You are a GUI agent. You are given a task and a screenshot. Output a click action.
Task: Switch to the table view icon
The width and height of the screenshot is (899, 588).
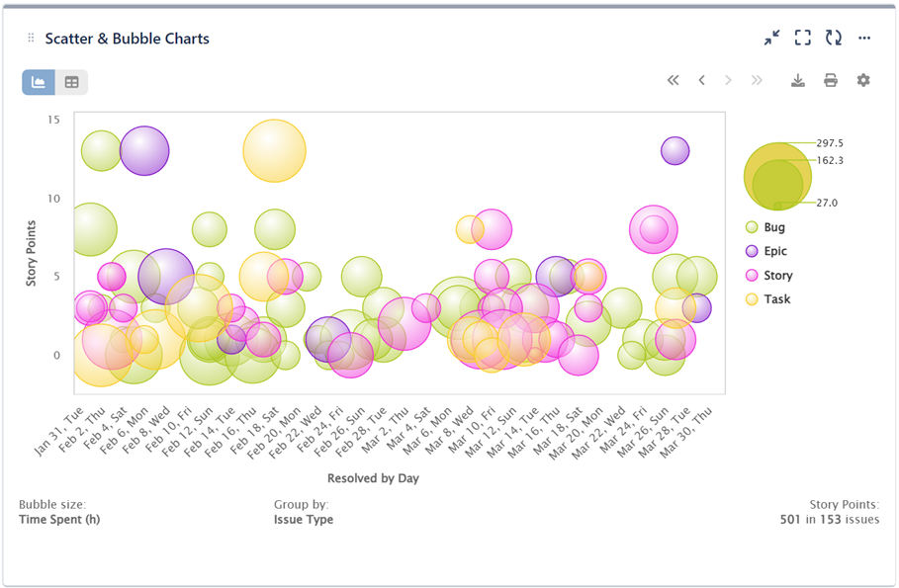[70, 82]
